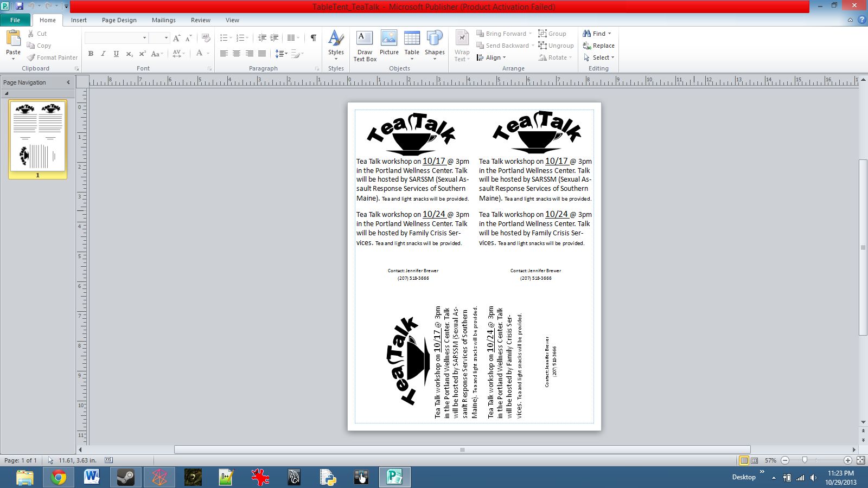Open the Character Spacing dropdown

178,54
